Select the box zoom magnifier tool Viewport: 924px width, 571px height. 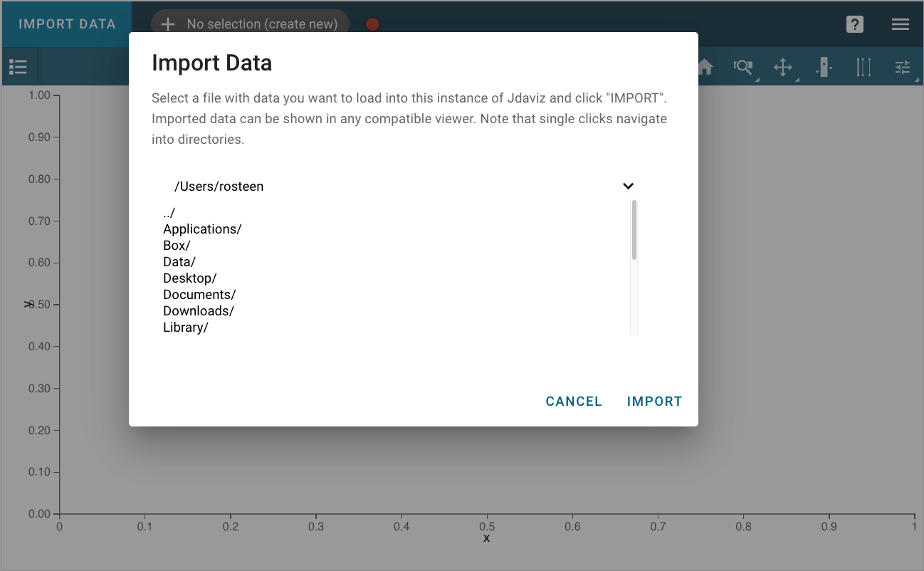[743, 68]
